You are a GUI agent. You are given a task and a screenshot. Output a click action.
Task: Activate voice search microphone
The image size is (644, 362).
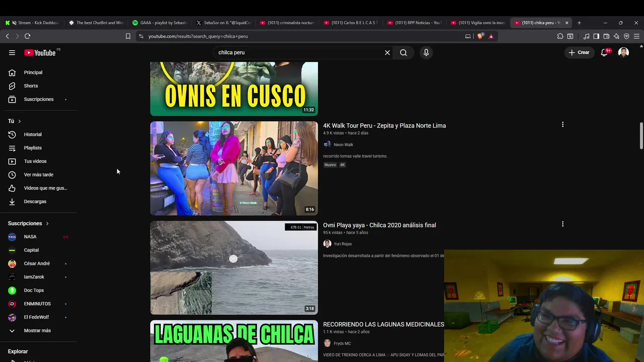coord(426,53)
